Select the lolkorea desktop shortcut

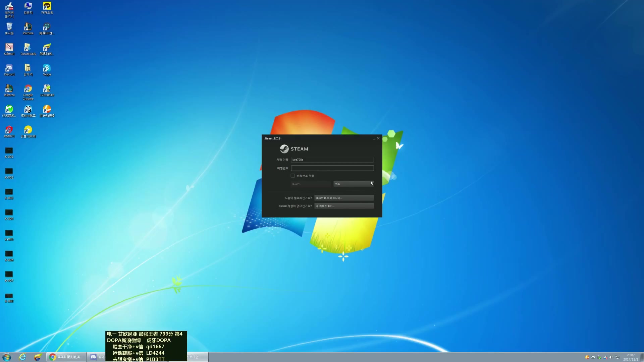(x=9, y=90)
